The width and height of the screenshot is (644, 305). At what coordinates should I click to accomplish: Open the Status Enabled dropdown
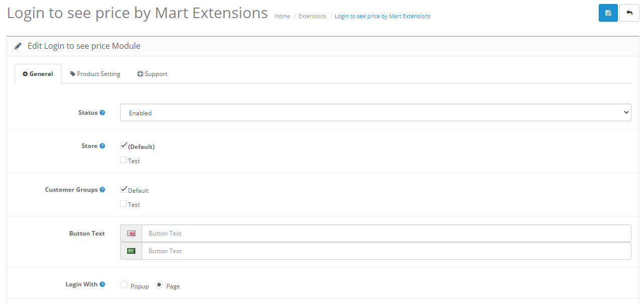375,113
